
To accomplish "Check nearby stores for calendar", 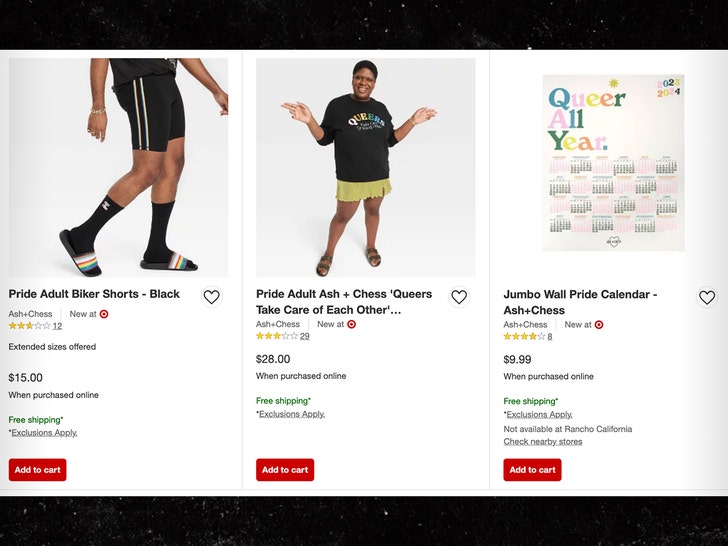I will [x=542, y=442].
